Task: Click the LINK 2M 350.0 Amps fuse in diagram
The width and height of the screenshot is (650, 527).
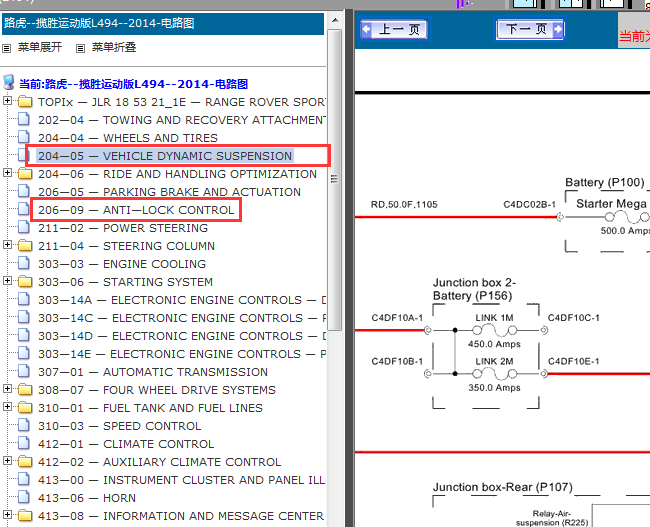Action: [494, 374]
